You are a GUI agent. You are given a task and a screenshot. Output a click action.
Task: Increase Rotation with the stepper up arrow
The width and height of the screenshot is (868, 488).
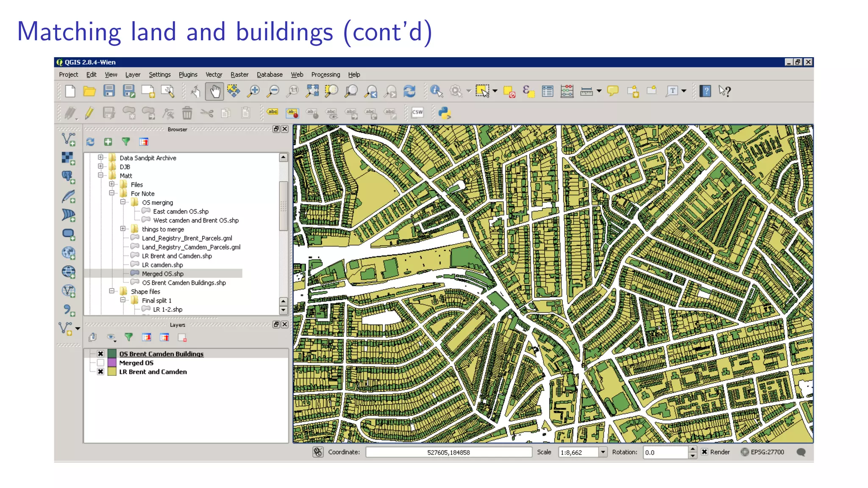(x=692, y=449)
